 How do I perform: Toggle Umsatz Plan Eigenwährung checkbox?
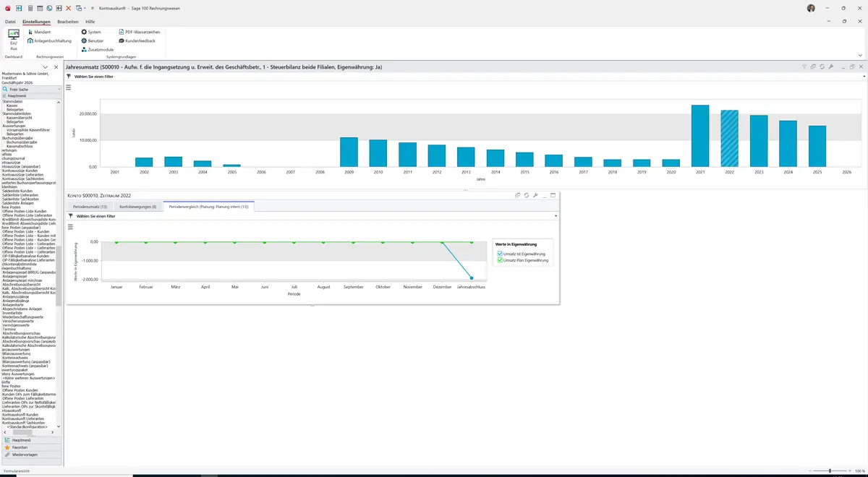[500, 259]
